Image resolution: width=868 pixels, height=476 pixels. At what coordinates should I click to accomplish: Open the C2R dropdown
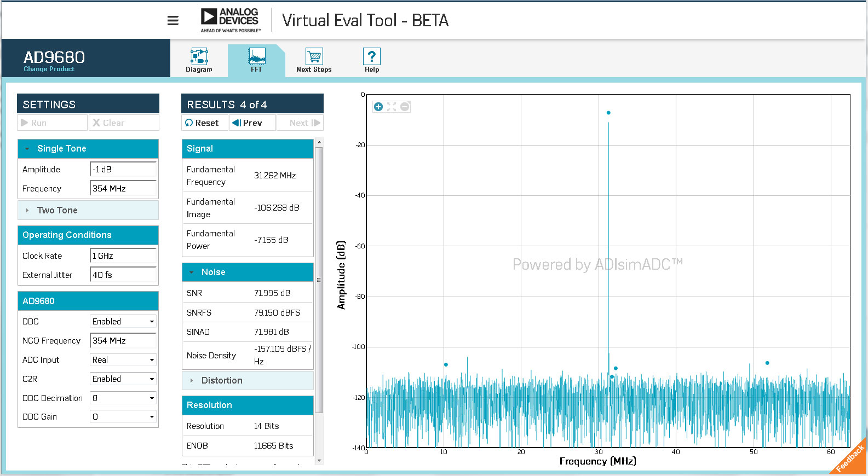coord(123,379)
